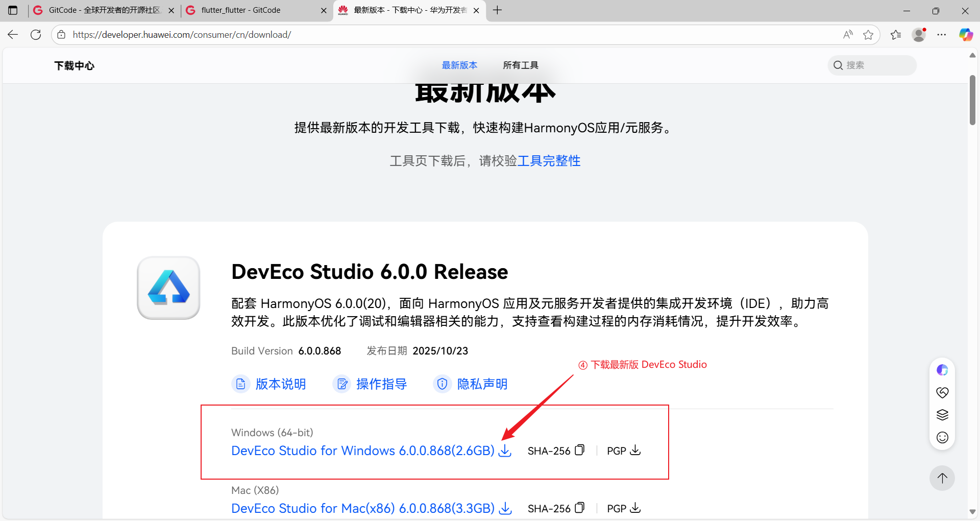Viewport: 980px width, 521px height.
Task: Open the browser profile avatar
Action: pyautogui.click(x=919, y=35)
